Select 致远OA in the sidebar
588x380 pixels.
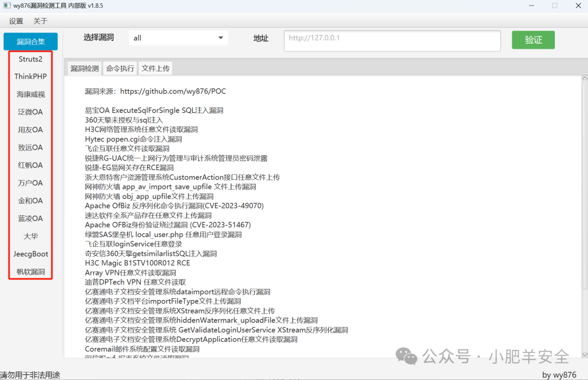pyautogui.click(x=30, y=148)
